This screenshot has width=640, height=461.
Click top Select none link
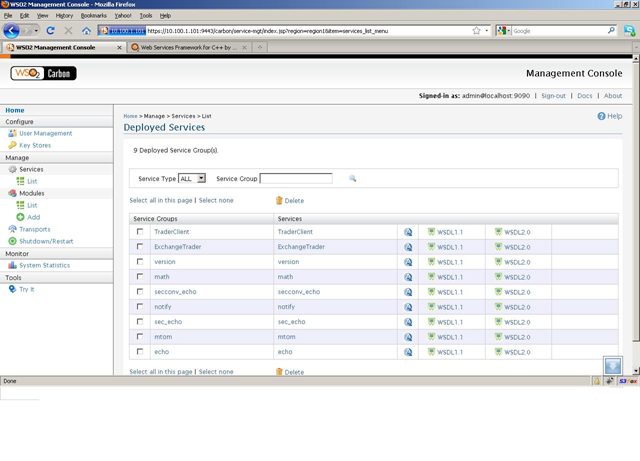[x=216, y=200]
